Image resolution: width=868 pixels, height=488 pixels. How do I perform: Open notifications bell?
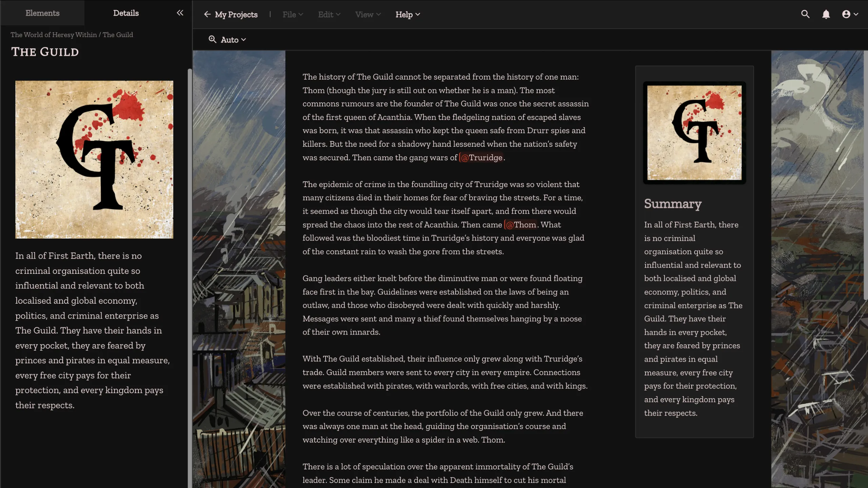pos(826,14)
